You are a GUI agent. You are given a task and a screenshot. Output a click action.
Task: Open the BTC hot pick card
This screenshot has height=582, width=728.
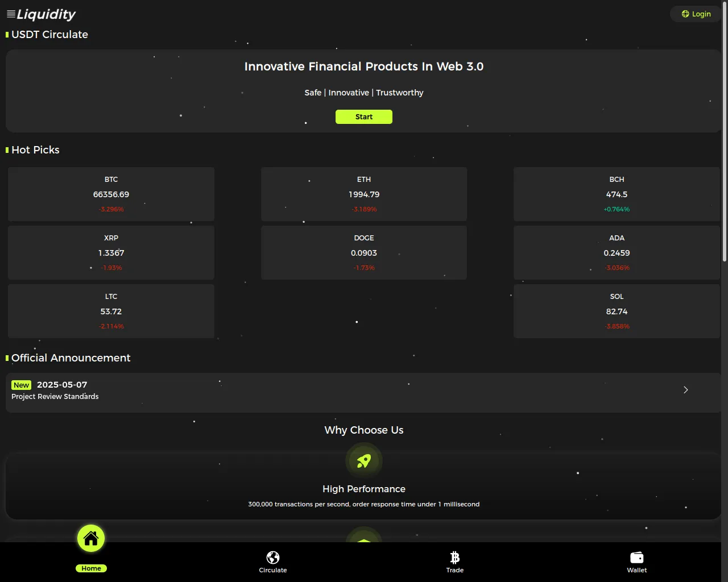(x=111, y=194)
